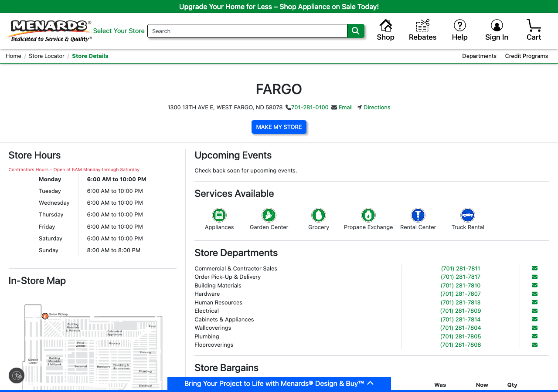Email Commercial & Contractor Sales via envelope icon
Screen dimensions: 558x392
point(534,268)
